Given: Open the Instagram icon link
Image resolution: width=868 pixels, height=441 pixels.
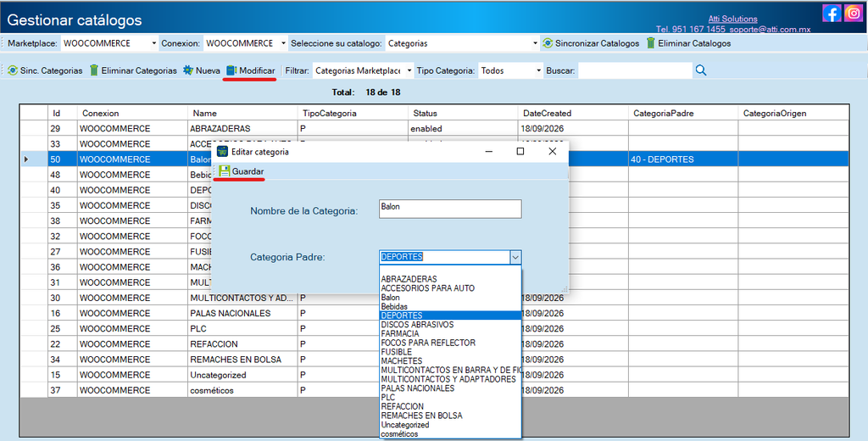Looking at the screenshot, I should [854, 13].
